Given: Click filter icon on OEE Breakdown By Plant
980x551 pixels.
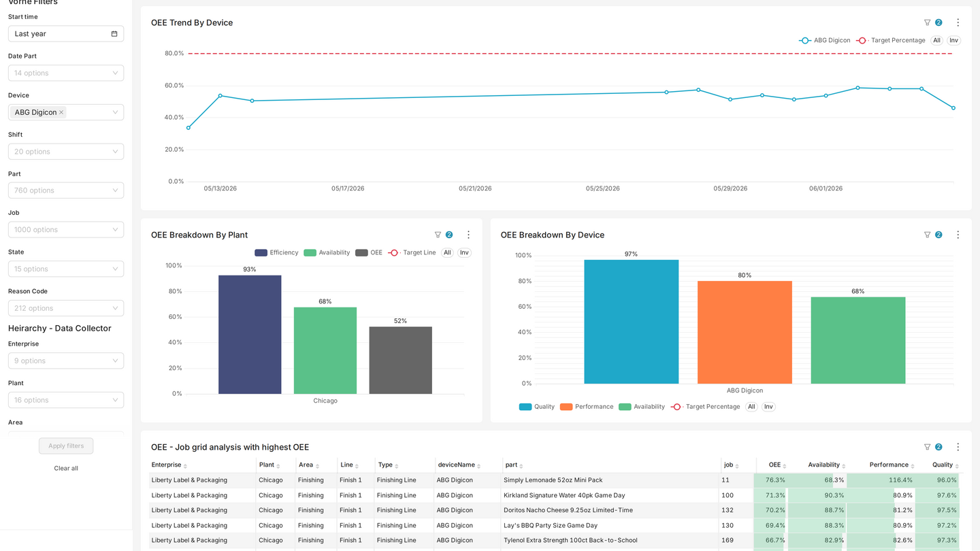Looking at the screenshot, I should coord(438,235).
